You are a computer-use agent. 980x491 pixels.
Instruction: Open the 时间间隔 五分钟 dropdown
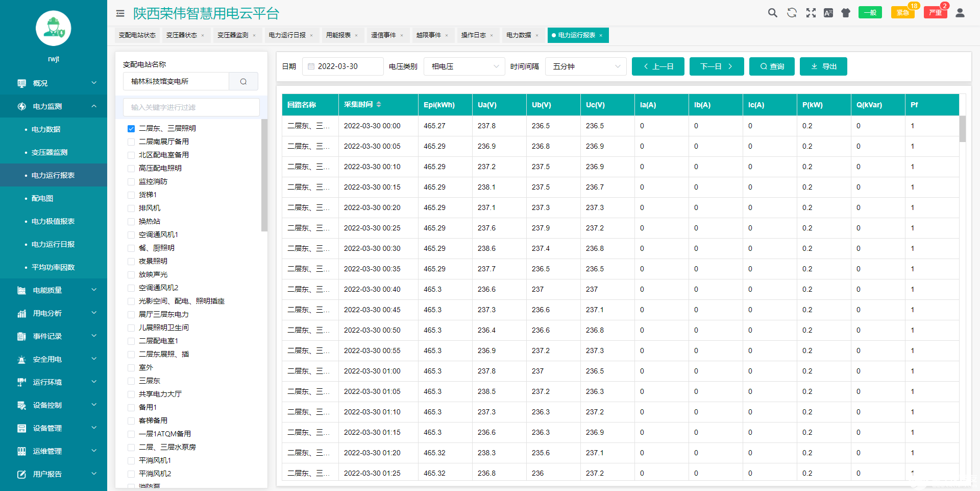[586, 66]
